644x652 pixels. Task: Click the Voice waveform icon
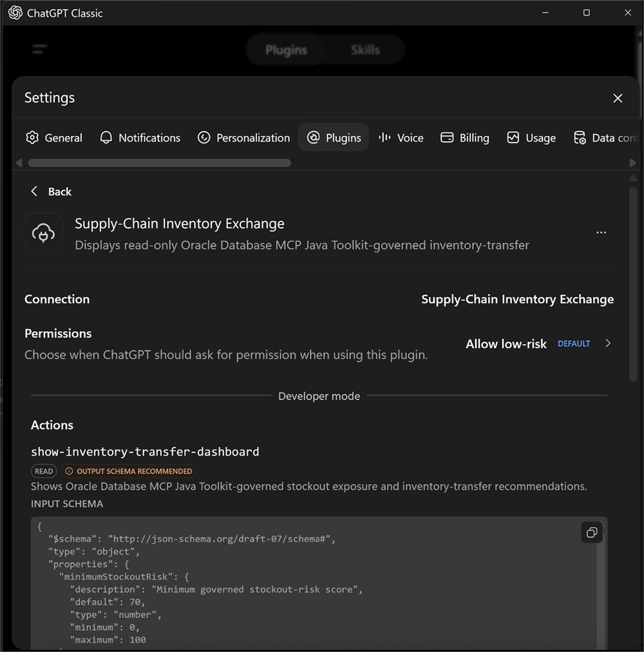coord(384,138)
